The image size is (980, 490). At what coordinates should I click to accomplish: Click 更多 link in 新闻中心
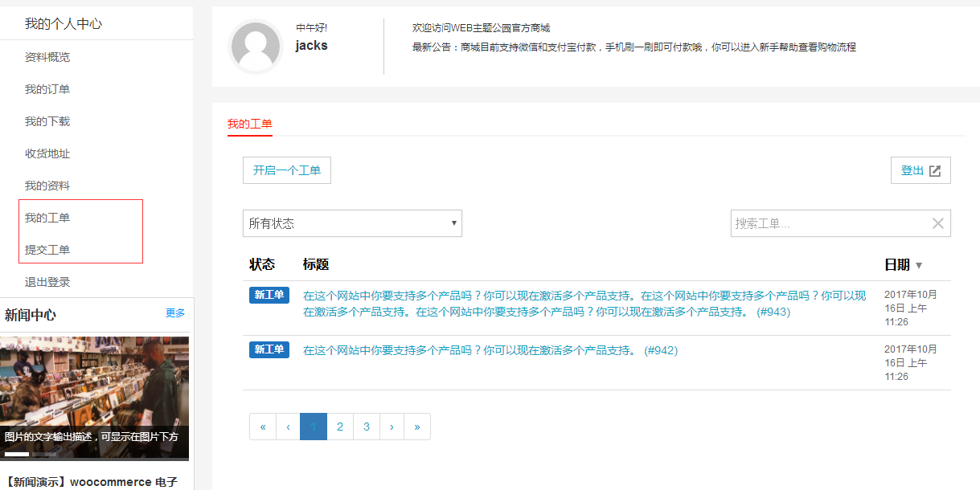[175, 313]
